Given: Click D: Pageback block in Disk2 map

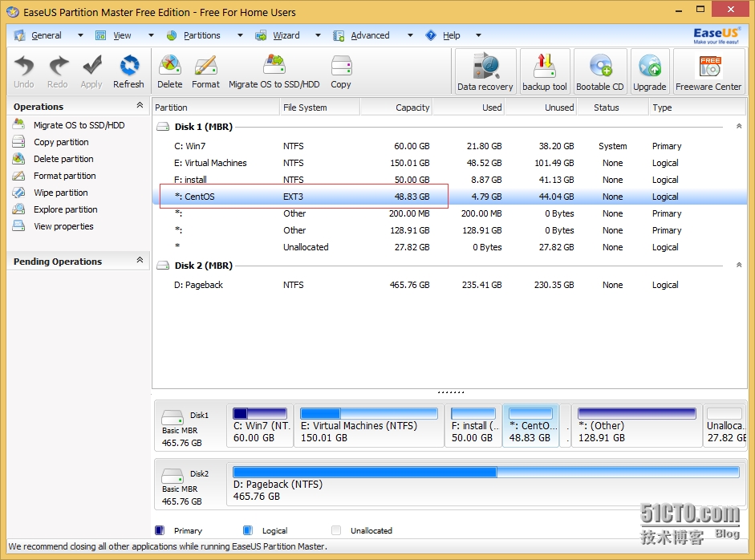Looking at the screenshot, I should [486, 485].
